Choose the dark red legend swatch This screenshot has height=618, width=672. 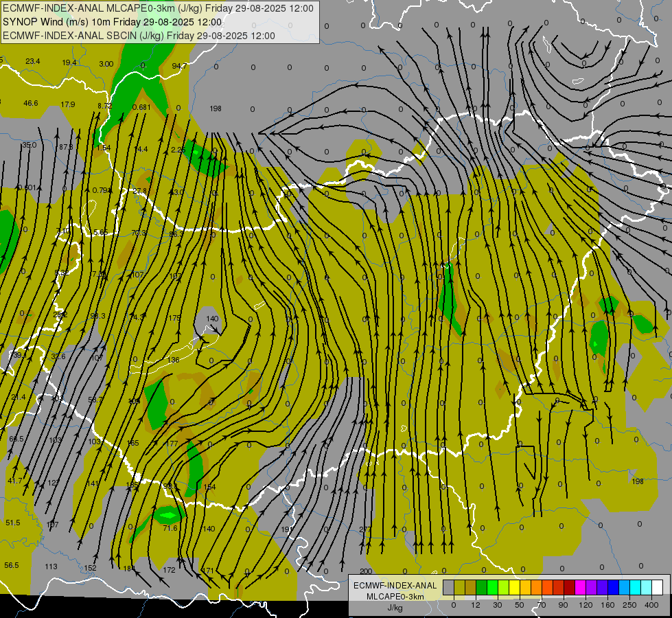[x=570, y=587]
